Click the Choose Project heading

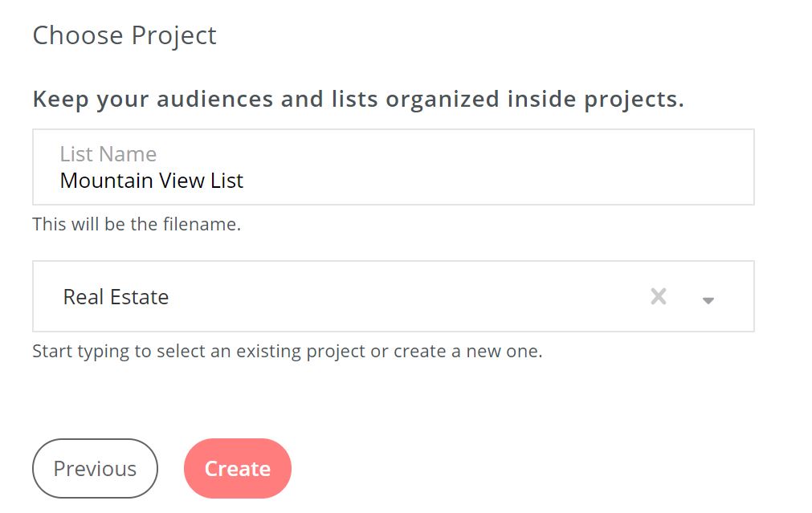pos(124,36)
